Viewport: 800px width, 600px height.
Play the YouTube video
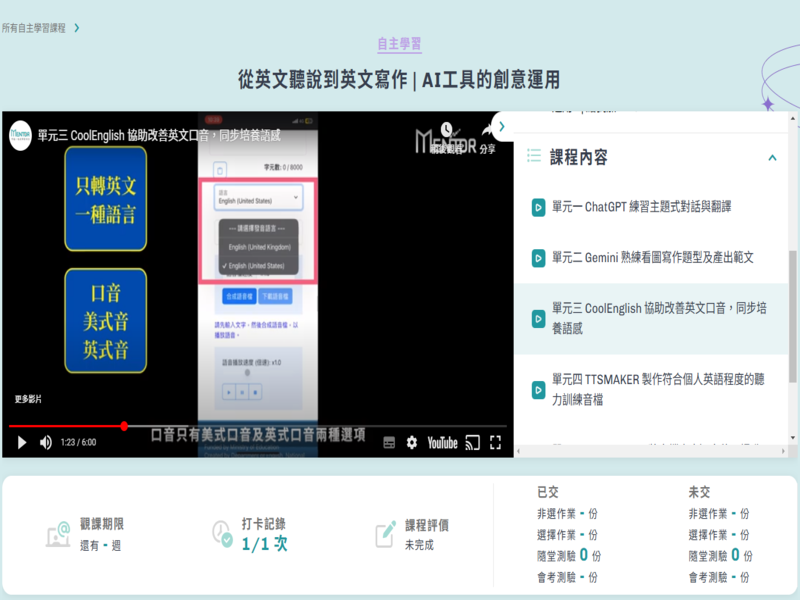pyautogui.click(x=21, y=442)
